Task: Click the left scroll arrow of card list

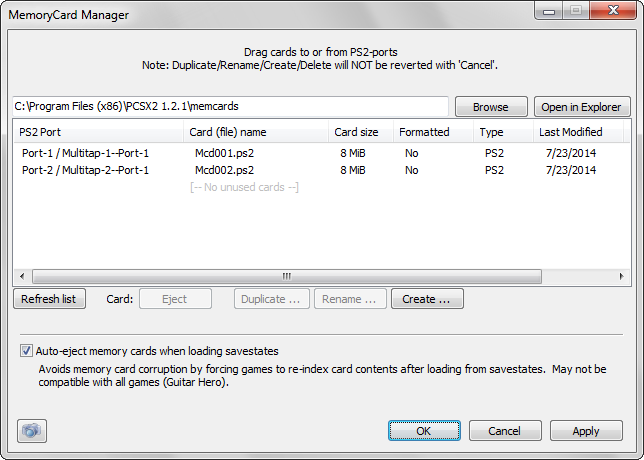Action: click(22, 276)
